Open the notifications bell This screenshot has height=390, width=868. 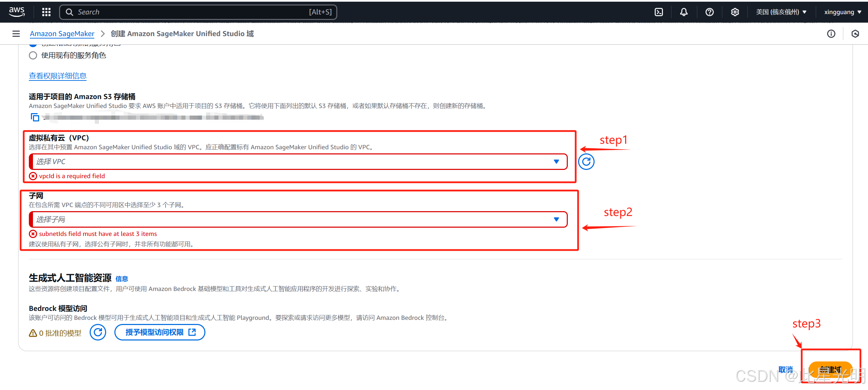coord(684,12)
